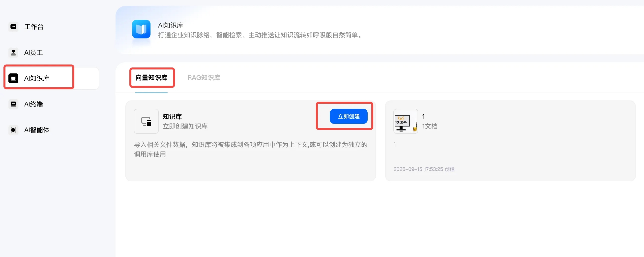This screenshot has width=644, height=257.
Task: Click the AI知识库 sidebar label text
Action: (37, 78)
